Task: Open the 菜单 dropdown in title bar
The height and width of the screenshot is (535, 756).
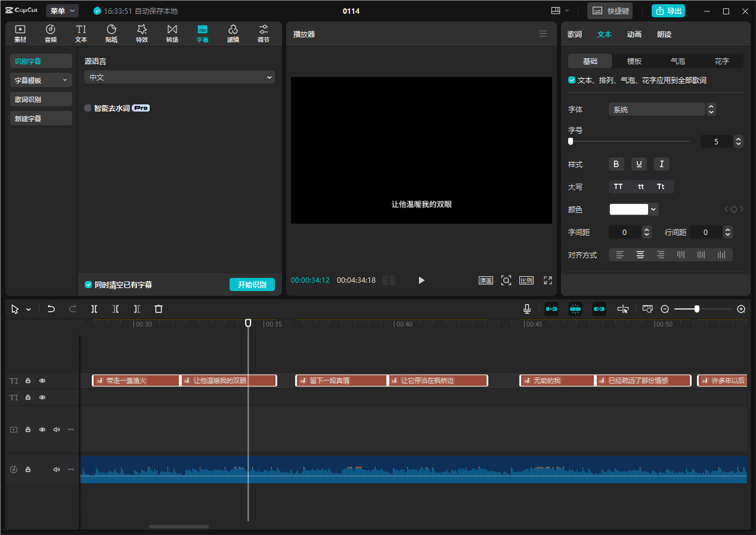Action: pos(62,11)
